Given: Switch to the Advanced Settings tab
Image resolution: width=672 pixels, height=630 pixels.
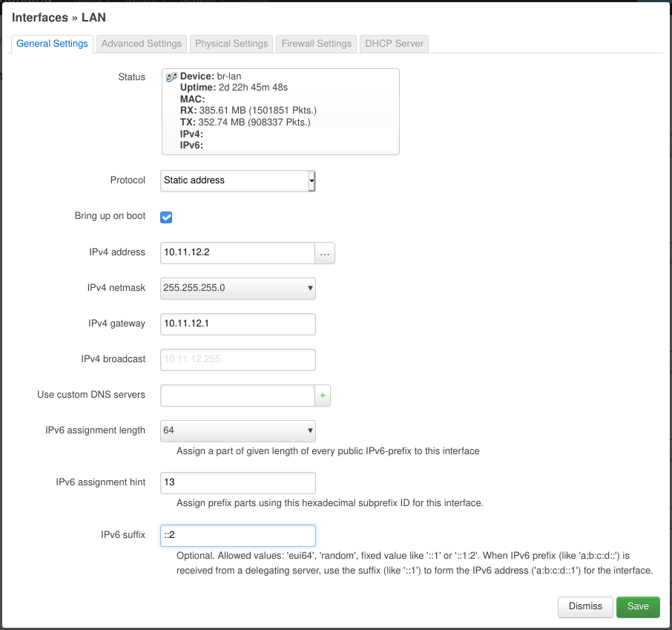Looking at the screenshot, I should [141, 44].
